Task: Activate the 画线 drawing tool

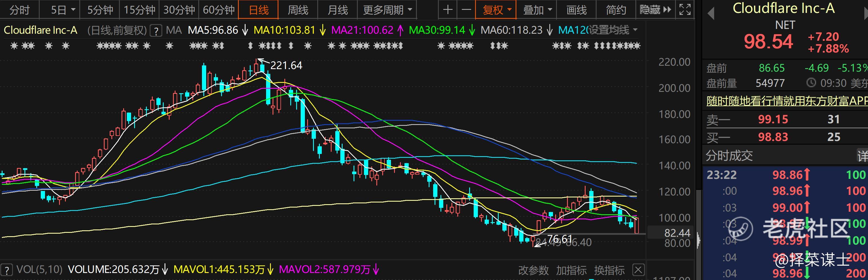Action: (576, 10)
